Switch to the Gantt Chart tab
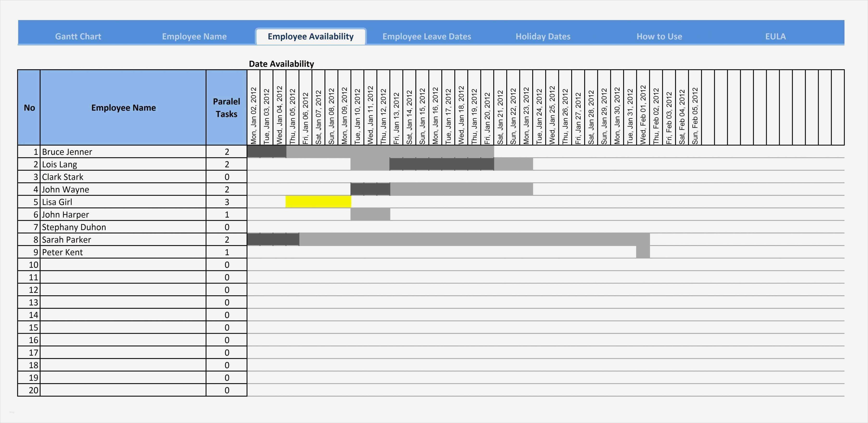This screenshot has width=868, height=423. [78, 36]
